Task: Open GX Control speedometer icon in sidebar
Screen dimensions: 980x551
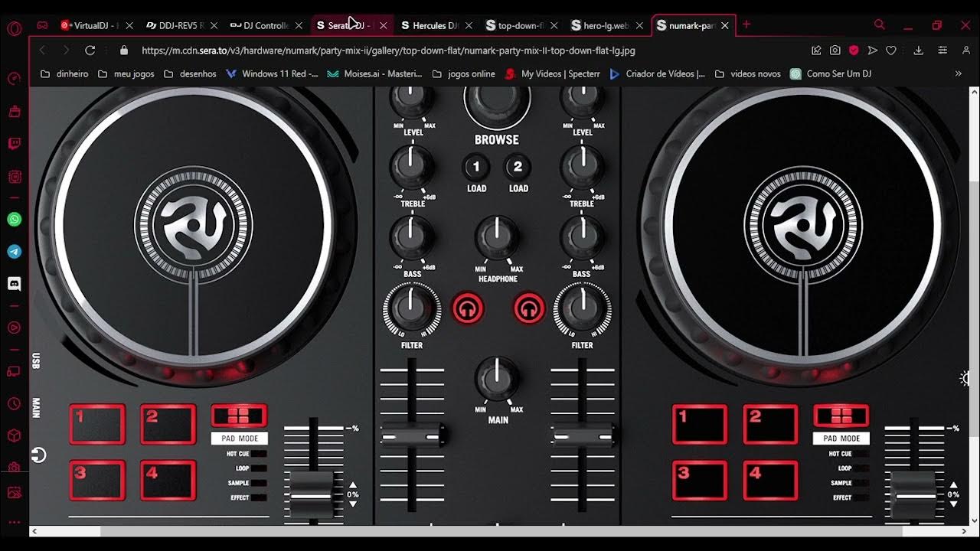Action: coord(14,78)
